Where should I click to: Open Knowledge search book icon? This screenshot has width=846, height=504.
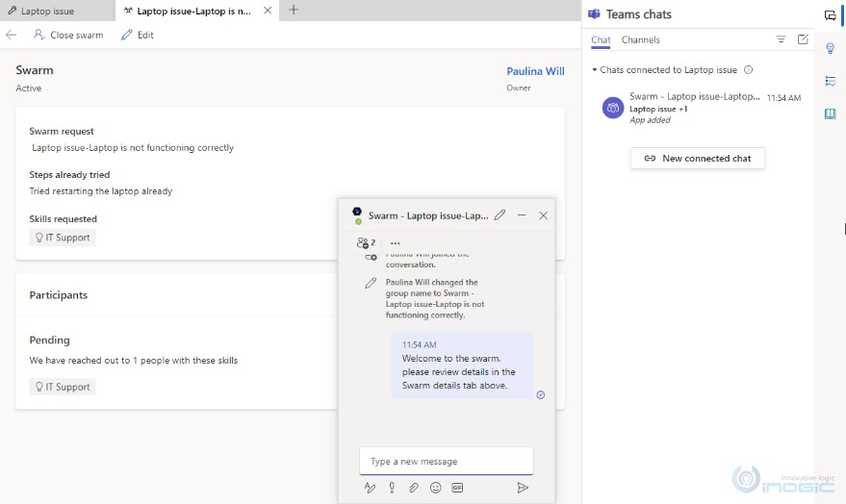831,113
